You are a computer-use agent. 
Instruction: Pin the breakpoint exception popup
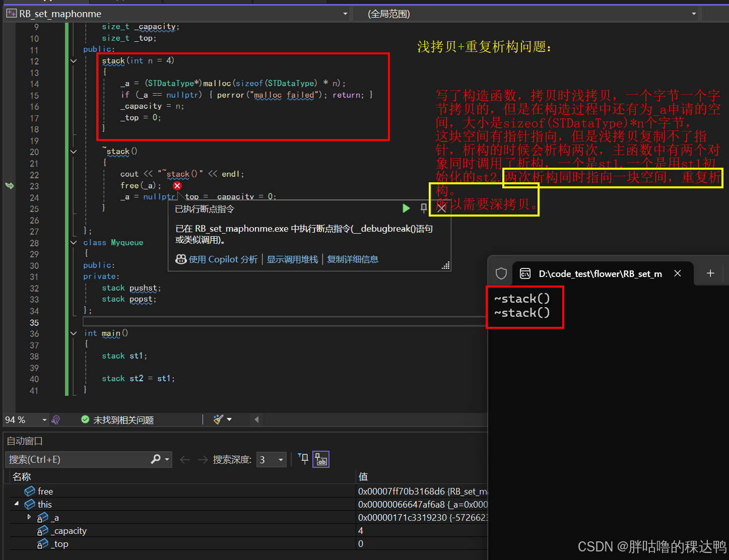[x=424, y=208]
